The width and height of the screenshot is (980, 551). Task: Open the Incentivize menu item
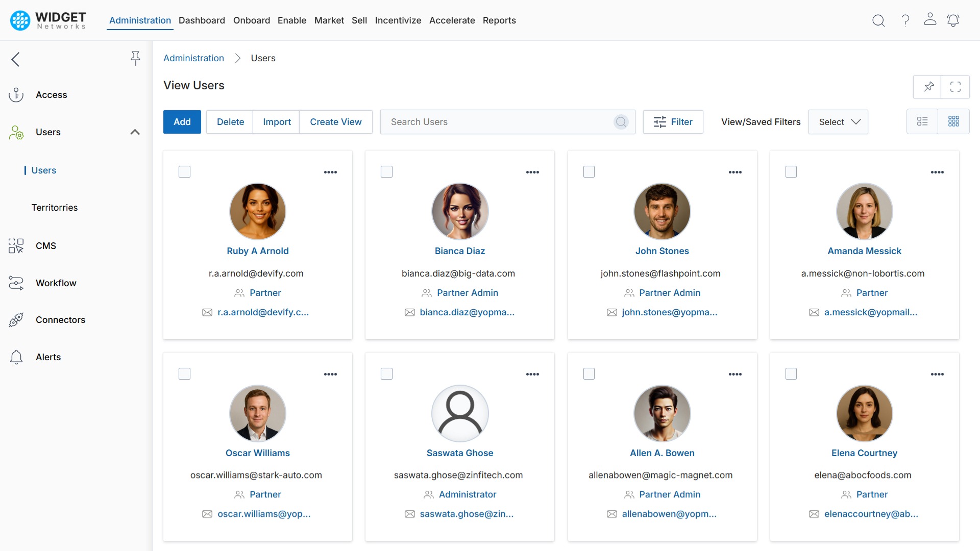point(398,20)
